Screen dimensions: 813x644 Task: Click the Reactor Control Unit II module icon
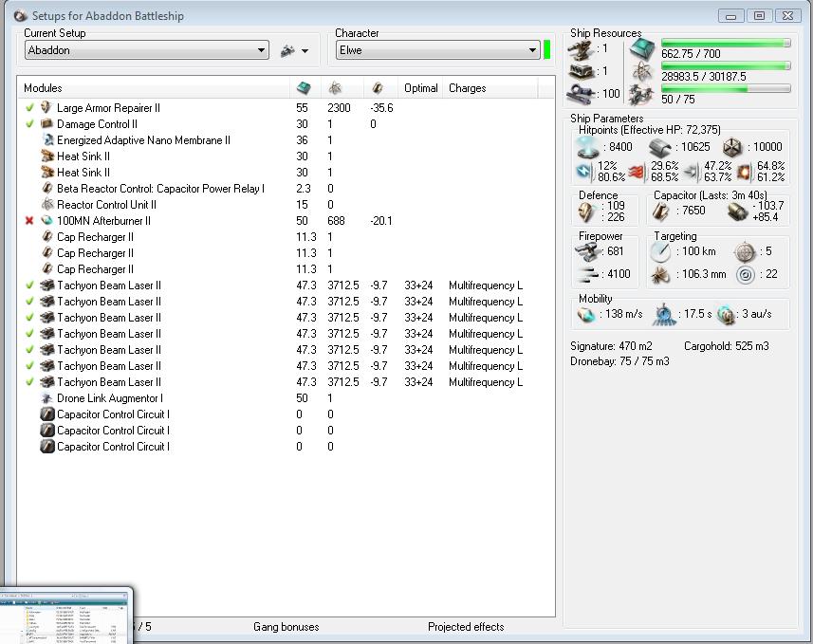click(x=47, y=205)
